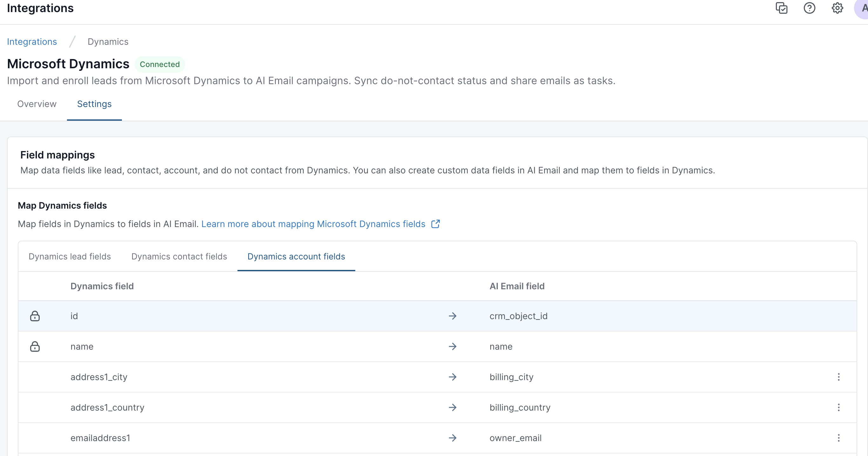Click the lock icon on the name row
The width and height of the screenshot is (868, 456).
[x=35, y=346]
